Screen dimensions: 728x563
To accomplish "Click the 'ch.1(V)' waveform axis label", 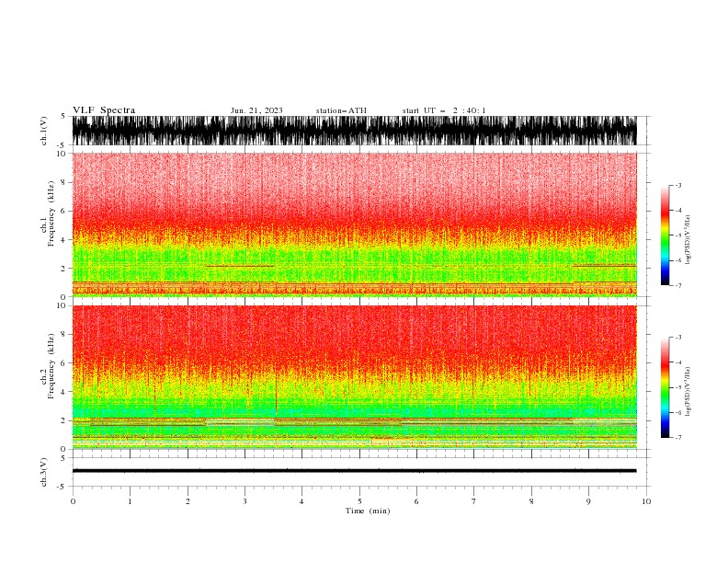I will pos(44,131).
